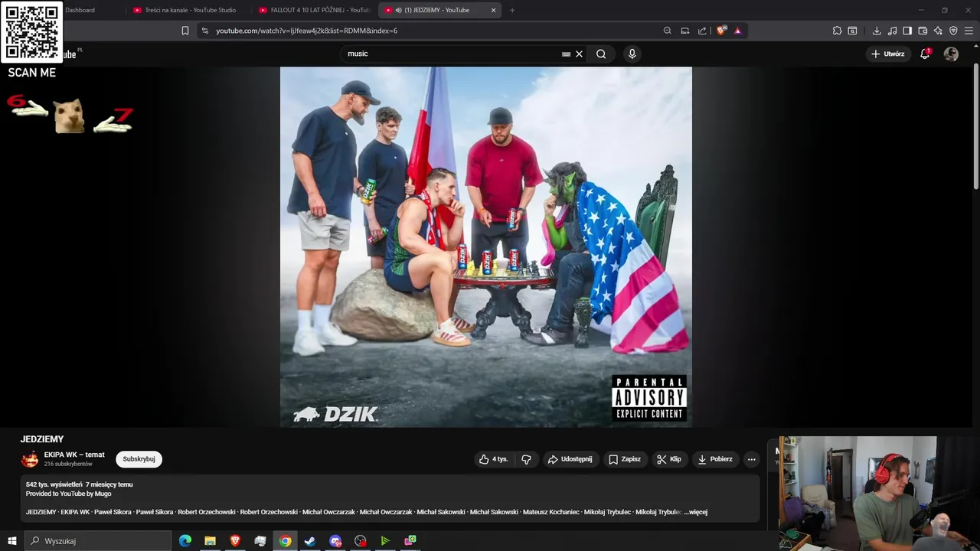Click the address bar URL
The width and height of the screenshot is (980, 551).
pyautogui.click(x=306, y=31)
